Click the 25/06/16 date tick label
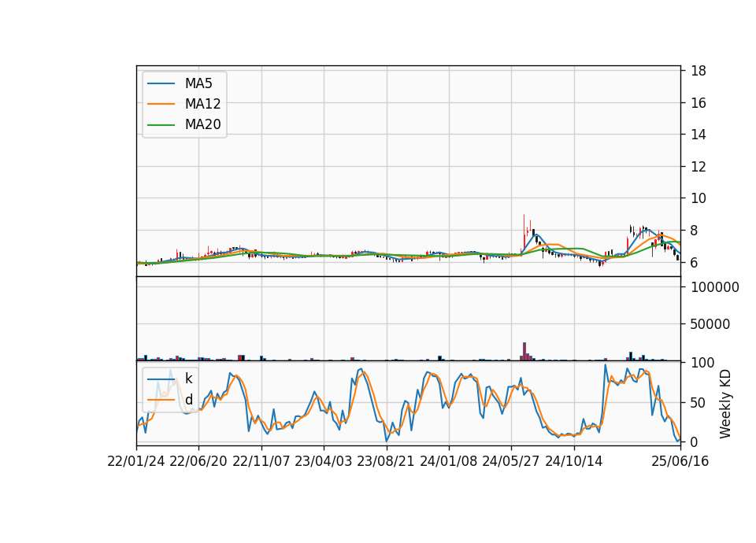This screenshot has height=543, width=756. point(680,461)
